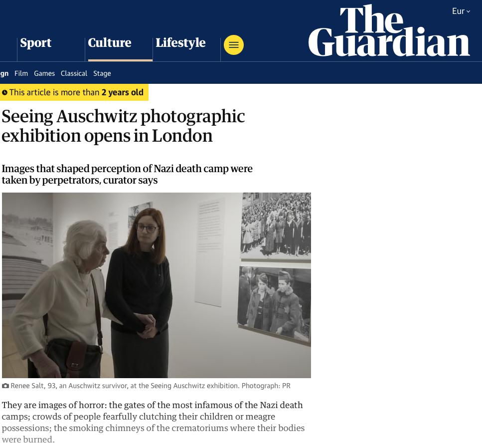Open the yellow hamburger menu button
Screen dimensions: 482x448
(x=234, y=45)
